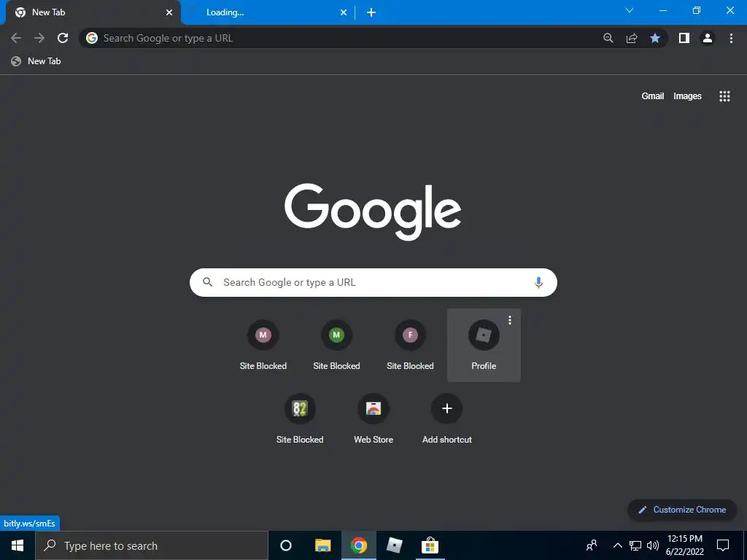Viewport: 747px width, 560px height.
Task: Open the People icon on the taskbar
Action: (592, 545)
